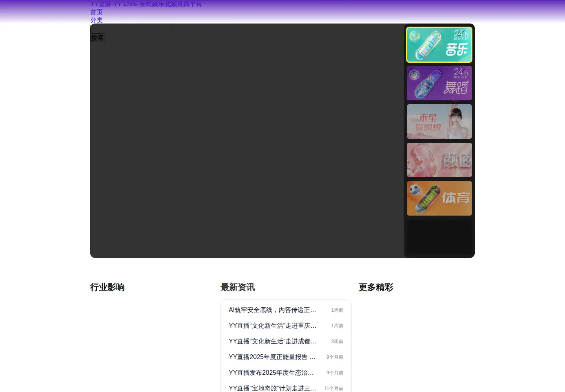Click the 更多精彩 section heading
565x392 pixels.
tap(376, 287)
